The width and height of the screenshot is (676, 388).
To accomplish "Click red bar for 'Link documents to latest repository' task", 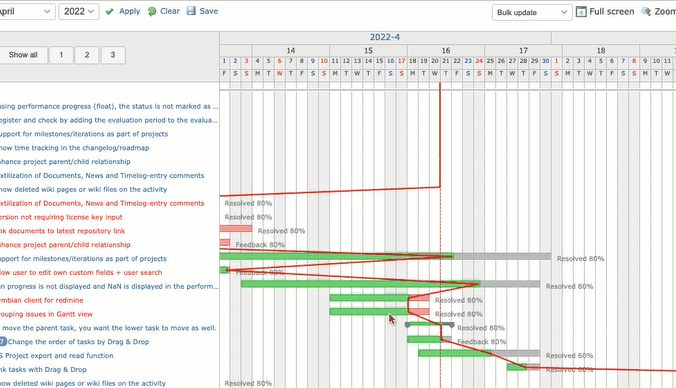I will [x=236, y=228].
